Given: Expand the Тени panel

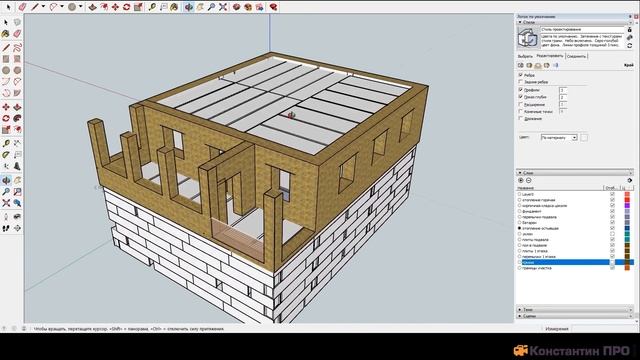Looking at the screenshot, I should click(575, 309).
